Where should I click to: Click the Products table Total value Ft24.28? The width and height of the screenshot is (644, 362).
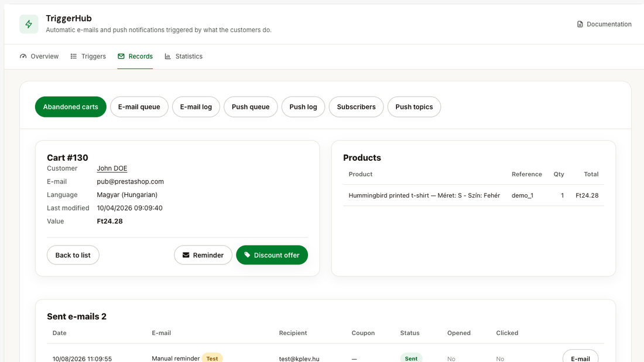587,195
